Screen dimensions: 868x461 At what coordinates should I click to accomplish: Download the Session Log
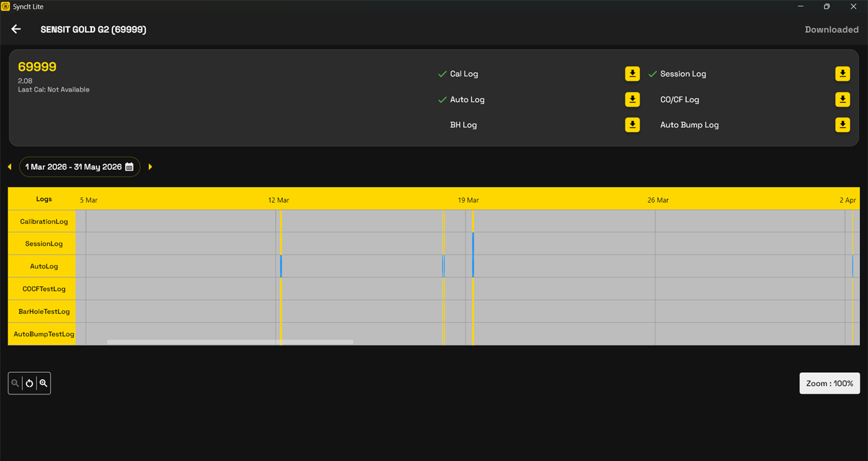coord(843,74)
